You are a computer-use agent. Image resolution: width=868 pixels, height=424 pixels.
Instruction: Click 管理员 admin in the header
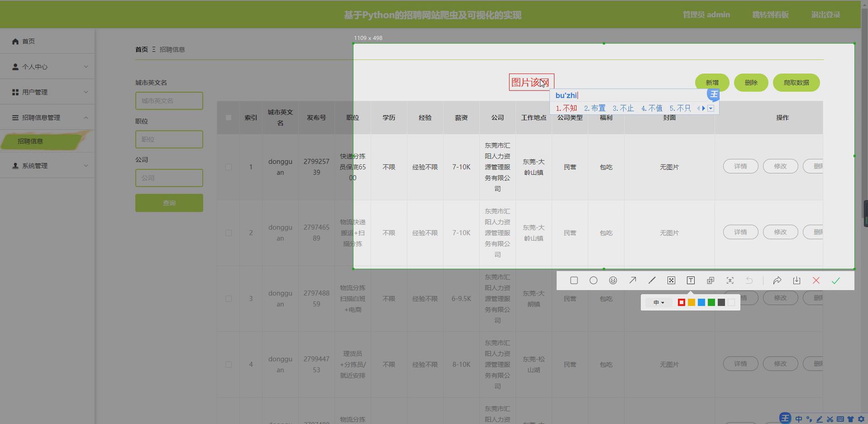click(706, 14)
